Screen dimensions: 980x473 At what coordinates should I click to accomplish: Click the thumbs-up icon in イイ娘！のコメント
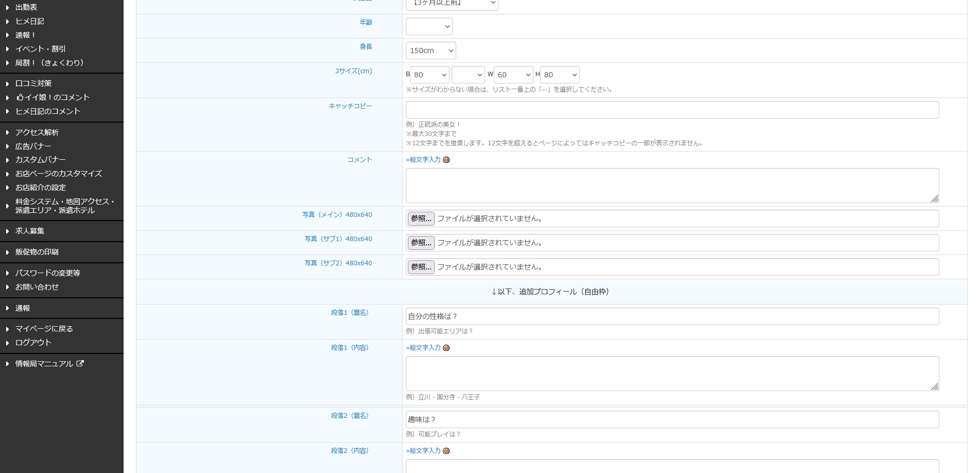[x=20, y=97]
